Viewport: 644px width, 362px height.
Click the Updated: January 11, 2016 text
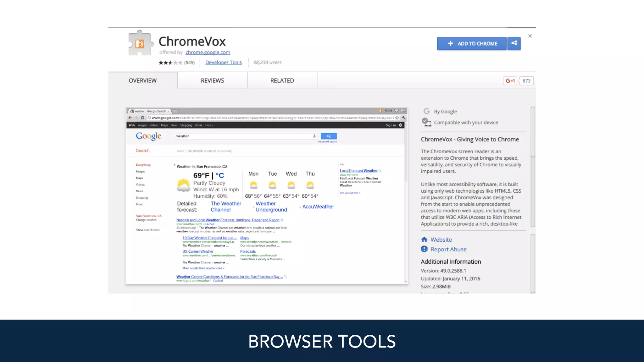coord(450,278)
